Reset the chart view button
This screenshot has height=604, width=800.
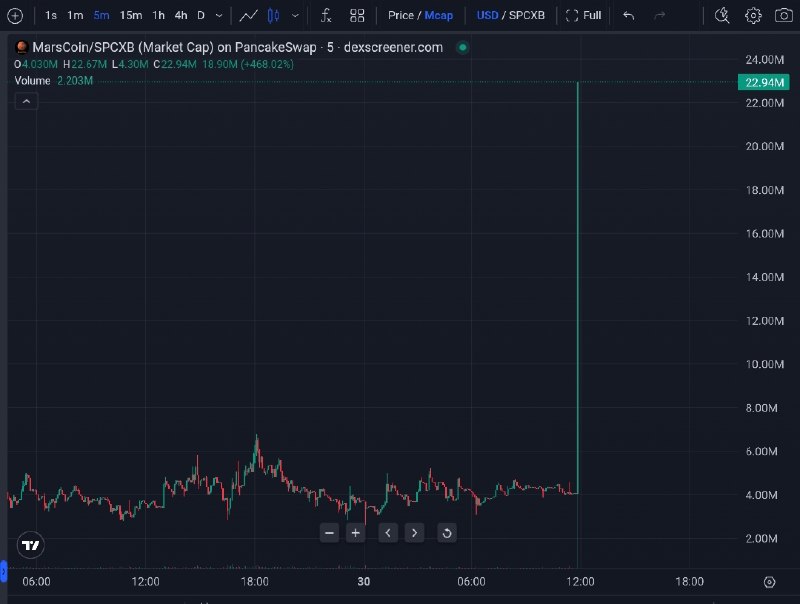pyautogui.click(x=446, y=533)
